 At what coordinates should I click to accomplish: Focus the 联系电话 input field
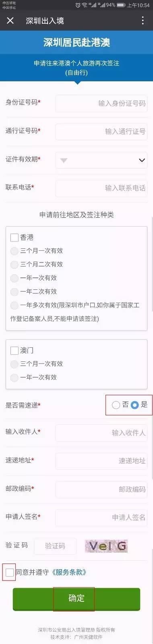pyautogui.click(x=101, y=188)
